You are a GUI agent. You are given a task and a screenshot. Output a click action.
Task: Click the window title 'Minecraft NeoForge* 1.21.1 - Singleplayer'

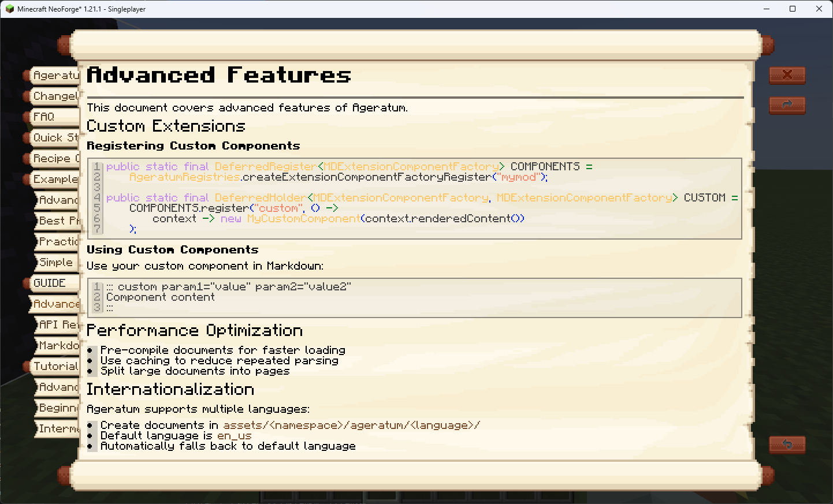[x=81, y=9]
